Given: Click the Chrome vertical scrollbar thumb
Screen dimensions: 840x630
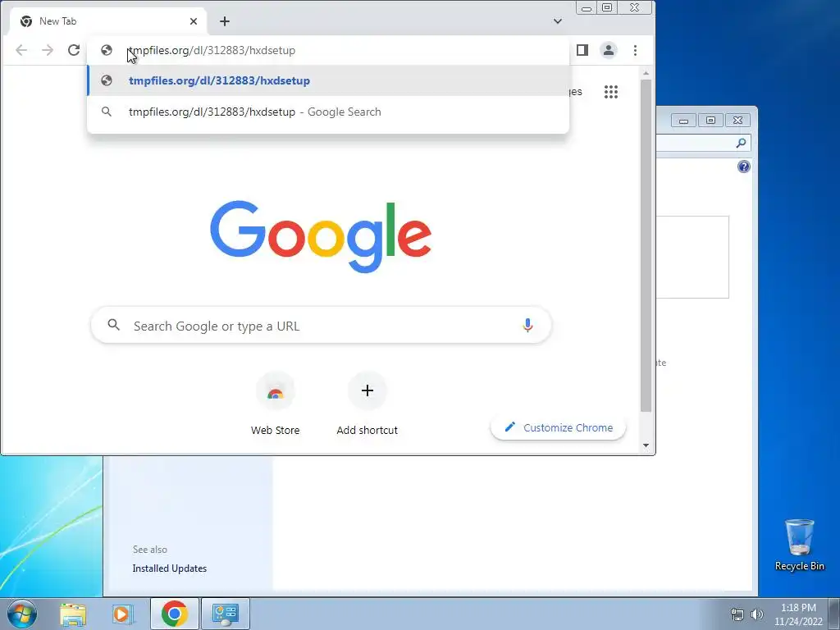Looking at the screenshot, I should [x=646, y=246].
